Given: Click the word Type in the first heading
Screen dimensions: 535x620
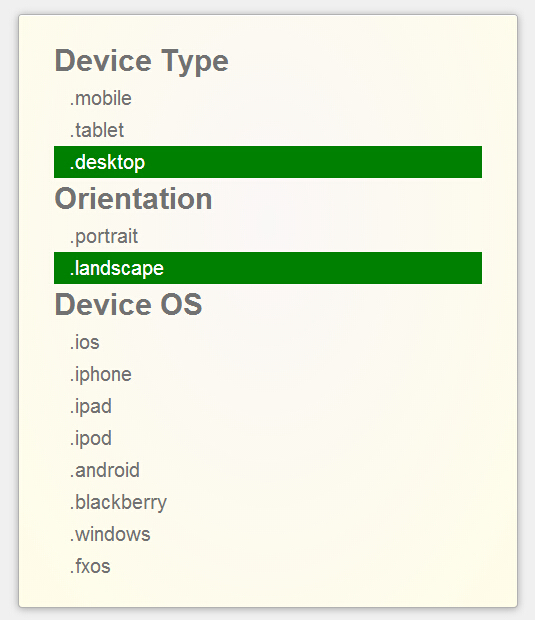Looking at the screenshot, I should coord(195,62).
